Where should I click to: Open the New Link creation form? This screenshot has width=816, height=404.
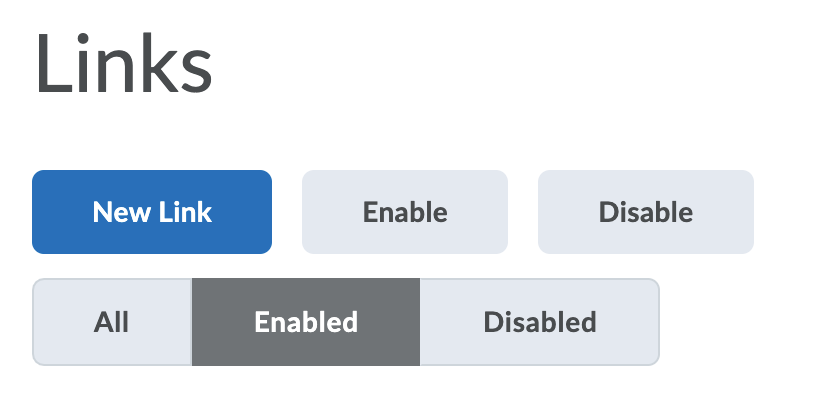tap(152, 212)
